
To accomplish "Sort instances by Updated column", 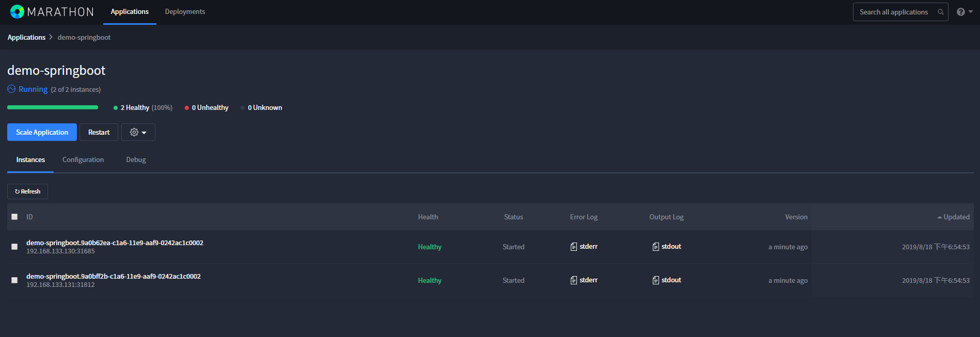I will click(x=956, y=217).
